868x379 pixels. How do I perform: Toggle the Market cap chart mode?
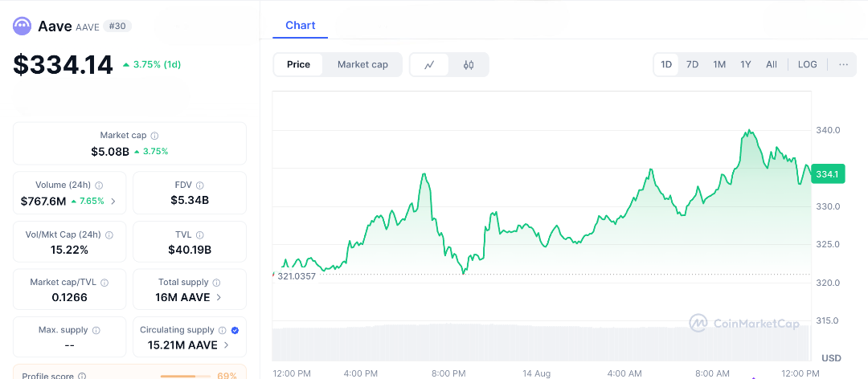pos(362,65)
